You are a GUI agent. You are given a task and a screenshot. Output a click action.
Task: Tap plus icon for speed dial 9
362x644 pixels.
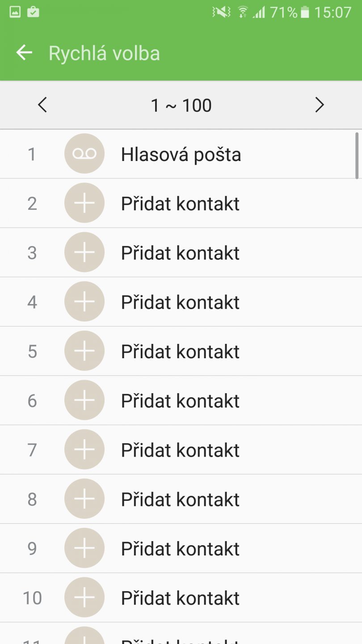(84, 548)
